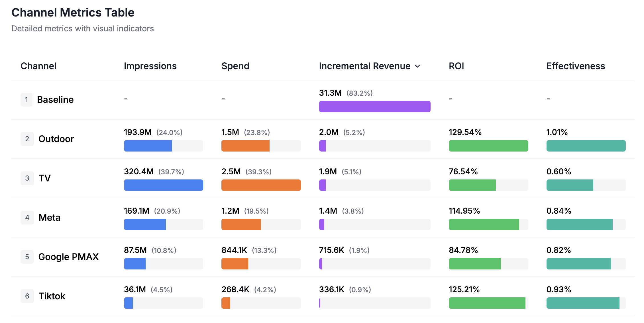Viewport: 644px width, 323px height.
Task: Click Meta orange spend bar
Action: [x=241, y=224]
